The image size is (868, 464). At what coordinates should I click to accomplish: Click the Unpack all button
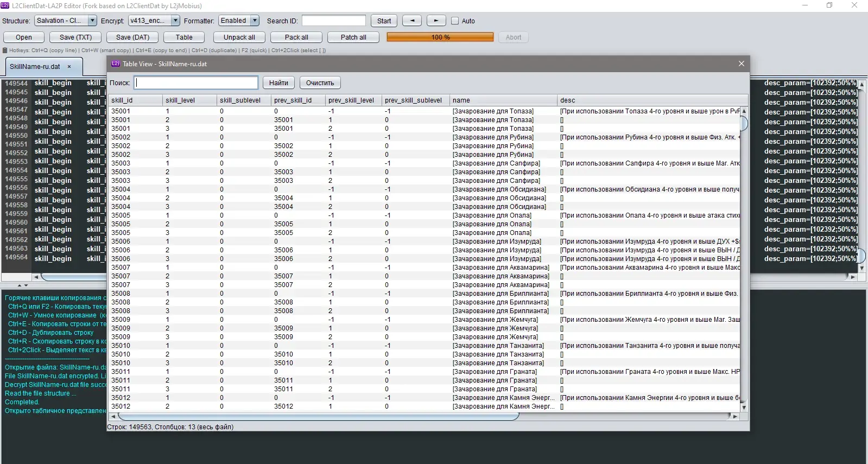point(239,37)
